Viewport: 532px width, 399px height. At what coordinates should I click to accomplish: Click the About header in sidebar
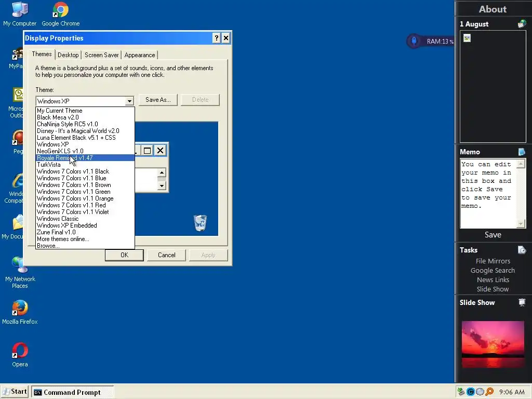coord(493,9)
